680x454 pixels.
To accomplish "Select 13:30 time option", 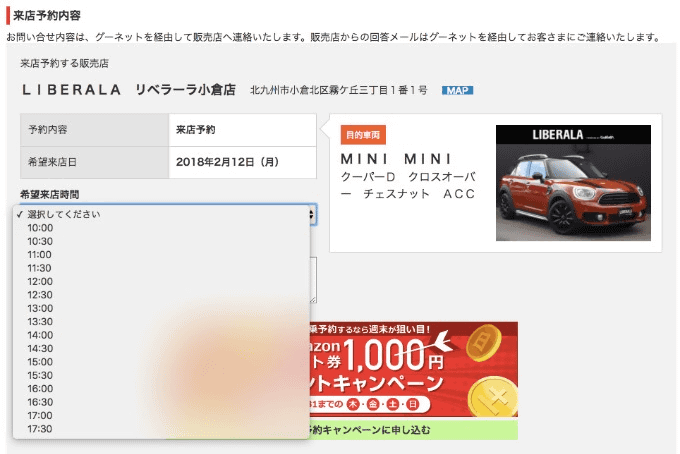I will pos(161,322).
